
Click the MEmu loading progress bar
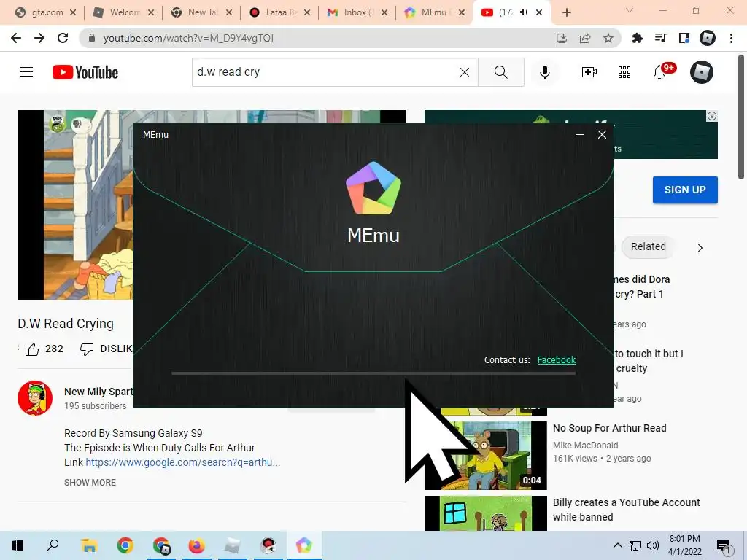tap(373, 373)
